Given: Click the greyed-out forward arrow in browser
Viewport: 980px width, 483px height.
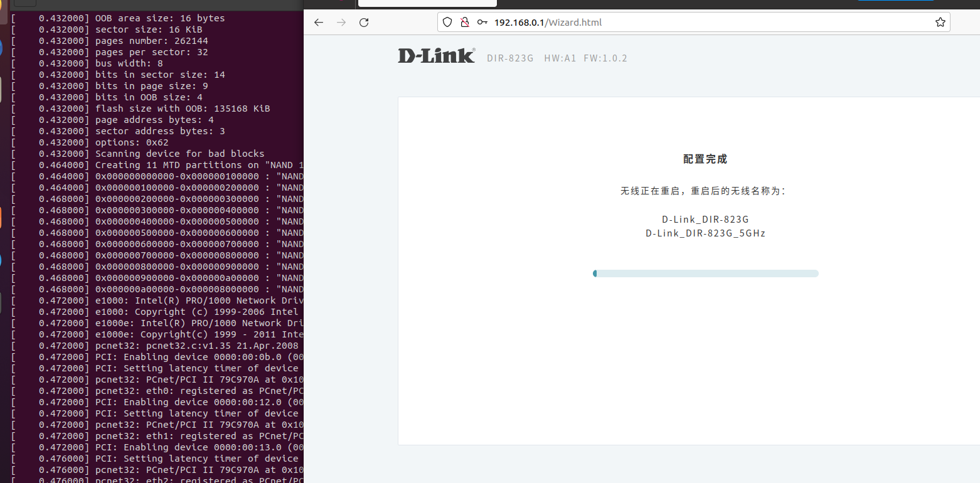Looking at the screenshot, I should pos(341,23).
